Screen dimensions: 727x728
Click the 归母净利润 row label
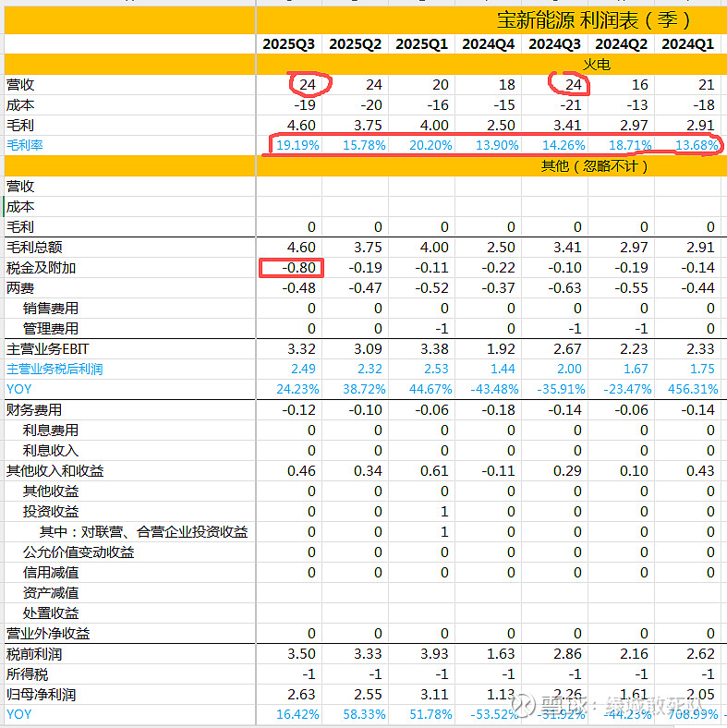(41, 695)
